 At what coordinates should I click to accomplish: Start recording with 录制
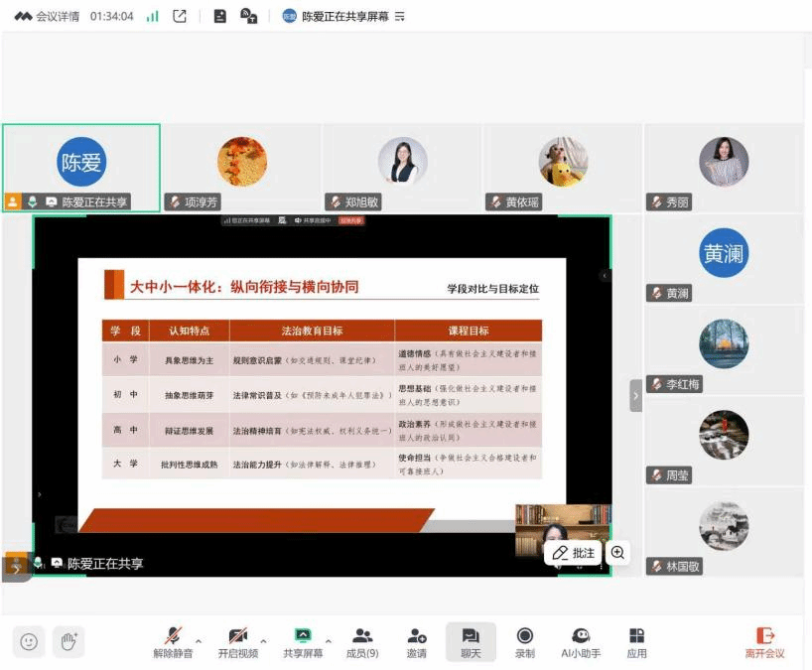525,642
